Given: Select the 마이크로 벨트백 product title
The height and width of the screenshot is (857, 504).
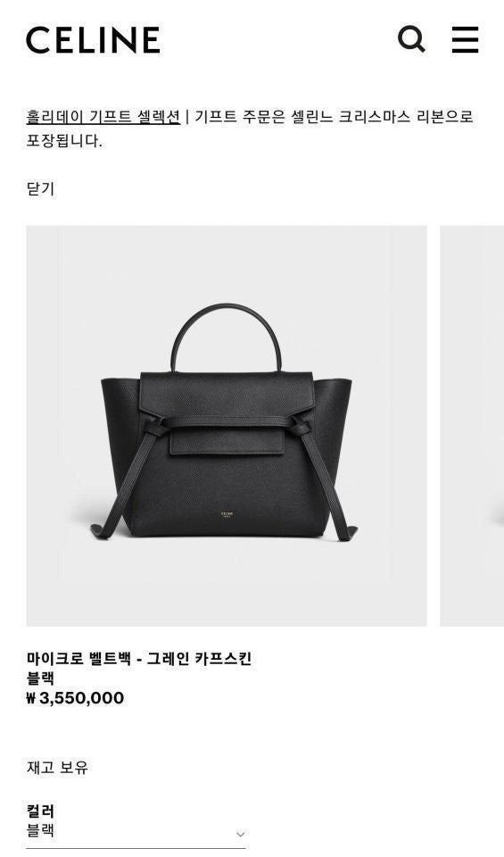Looking at the screenshot, I should [138, 658].
